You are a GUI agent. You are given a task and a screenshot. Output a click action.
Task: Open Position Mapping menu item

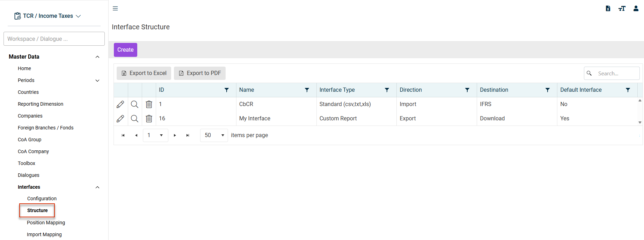click(46, 223)
